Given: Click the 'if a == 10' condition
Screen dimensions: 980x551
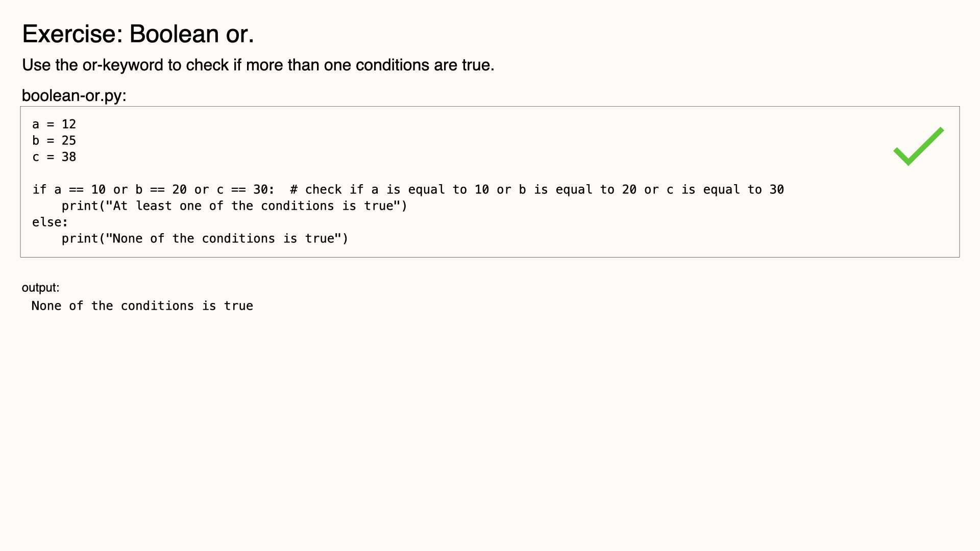Looking at the screenshot, I should click(x=69, y=190).
